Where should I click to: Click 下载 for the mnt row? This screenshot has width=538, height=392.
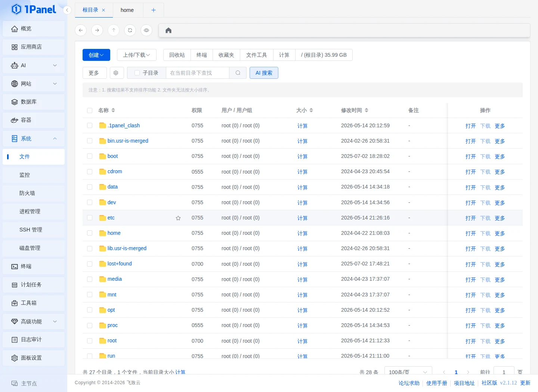coord(485,295)
